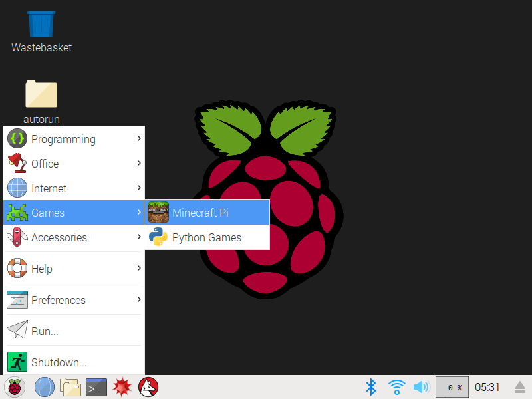
Task: Click the Internet globe icon in menu
Action: [17, 188]
